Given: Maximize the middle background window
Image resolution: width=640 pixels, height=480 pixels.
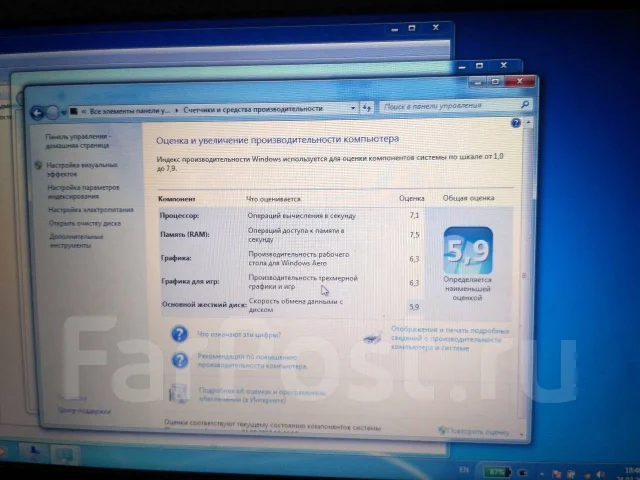Looking at the screenshot, I should [480, 66].
